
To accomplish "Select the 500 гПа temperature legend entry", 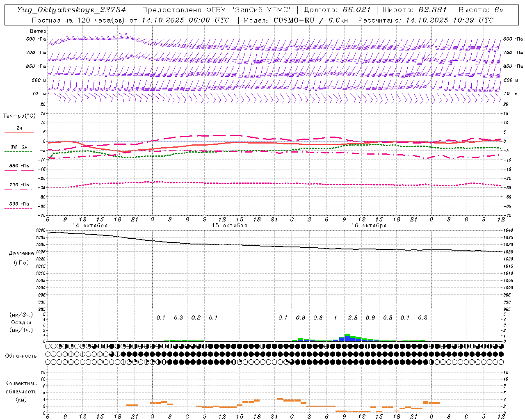I will [19, 204].
